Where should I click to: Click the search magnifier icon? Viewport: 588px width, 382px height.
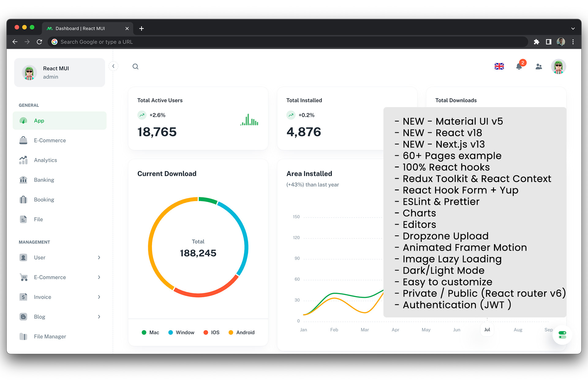135,66
